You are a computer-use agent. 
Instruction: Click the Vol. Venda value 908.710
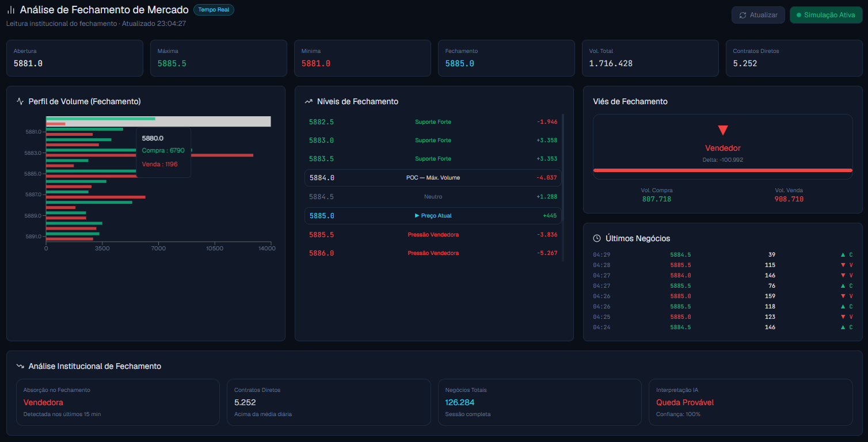point(789,199)
